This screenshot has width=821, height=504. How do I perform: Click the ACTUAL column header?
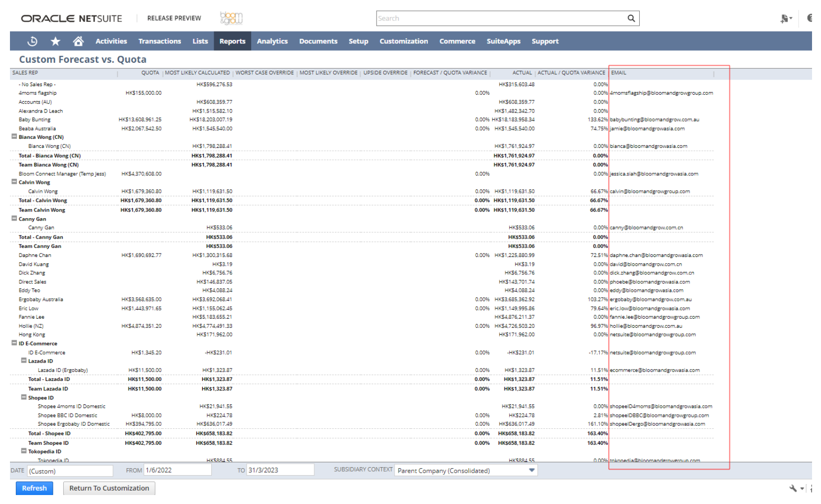[x=522, y=73]
